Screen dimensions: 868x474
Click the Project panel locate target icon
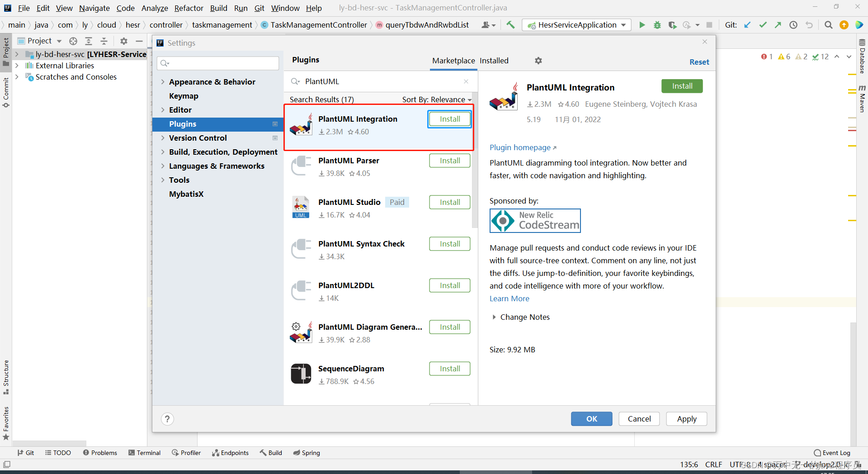click(73, 41)
